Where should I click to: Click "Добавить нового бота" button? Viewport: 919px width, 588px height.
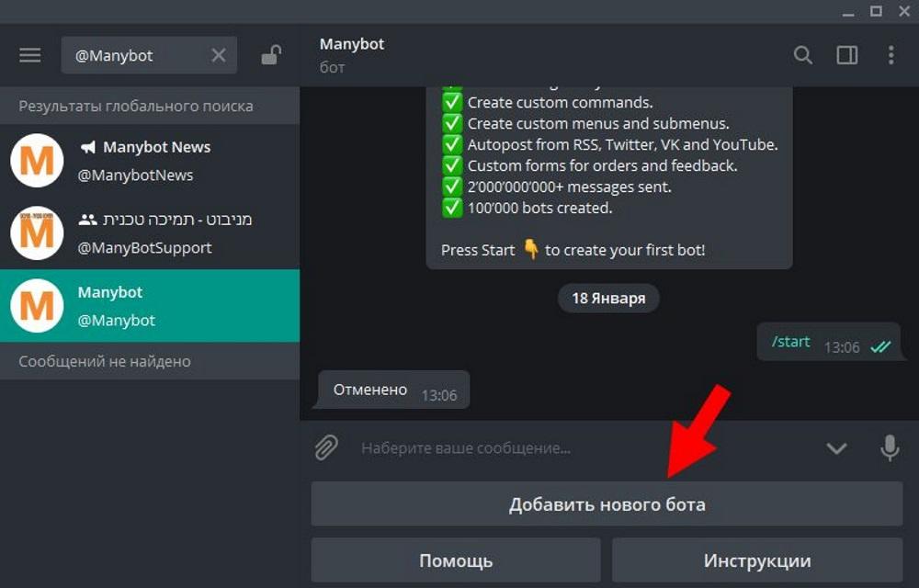(607, 503)
